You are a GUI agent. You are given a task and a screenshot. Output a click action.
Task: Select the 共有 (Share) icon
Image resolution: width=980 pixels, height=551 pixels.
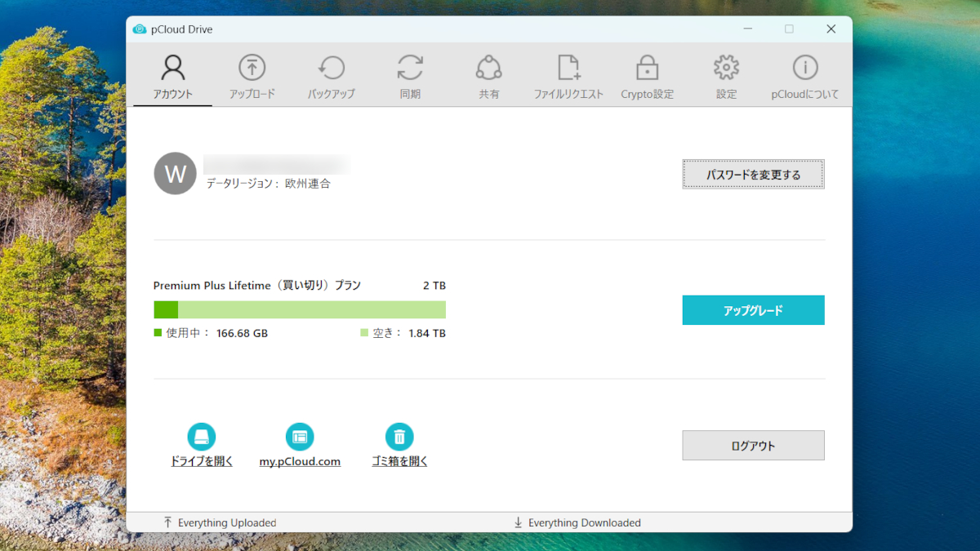coord(488,68)
